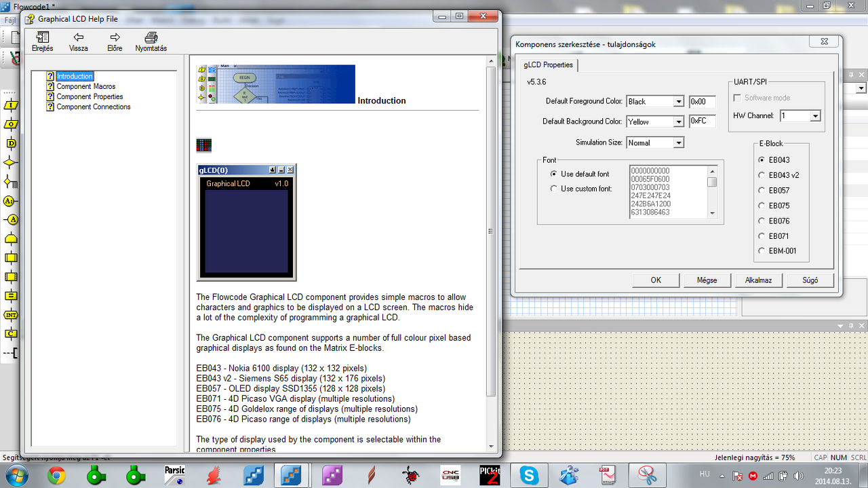This screenshot has width=868, height=488.
Task: Select the Calculation flowchart icon
Action: [x=10, y=296]
